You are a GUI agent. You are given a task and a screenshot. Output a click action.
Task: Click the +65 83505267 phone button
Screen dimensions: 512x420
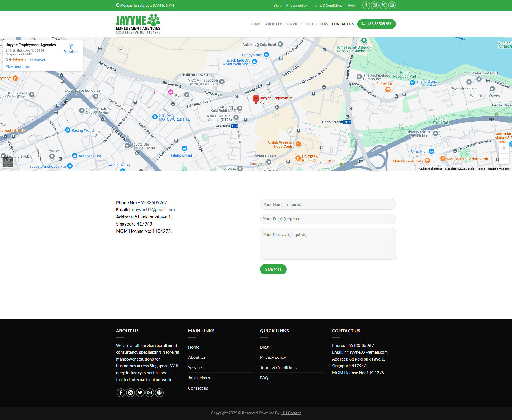376,24
